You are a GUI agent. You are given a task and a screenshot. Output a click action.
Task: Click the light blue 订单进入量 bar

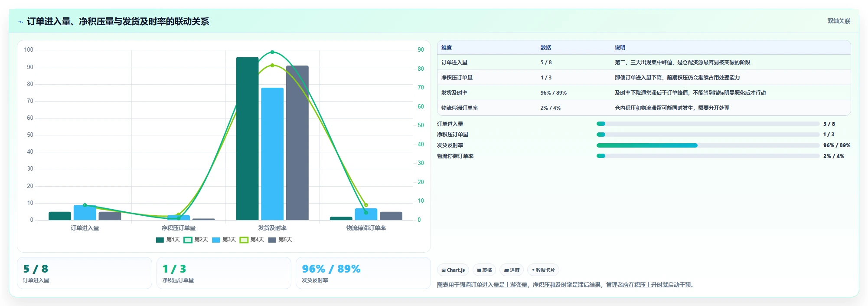tap(85, 213)
